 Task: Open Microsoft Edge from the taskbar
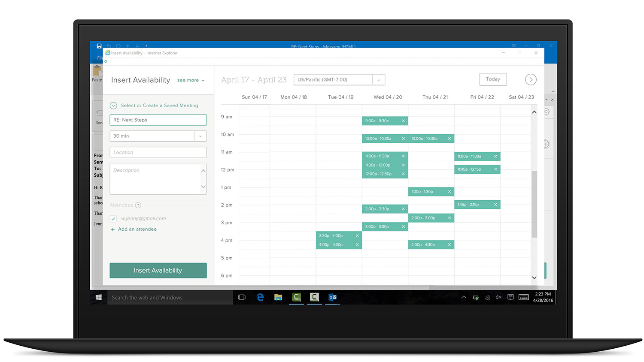click(x=260, y=297)
